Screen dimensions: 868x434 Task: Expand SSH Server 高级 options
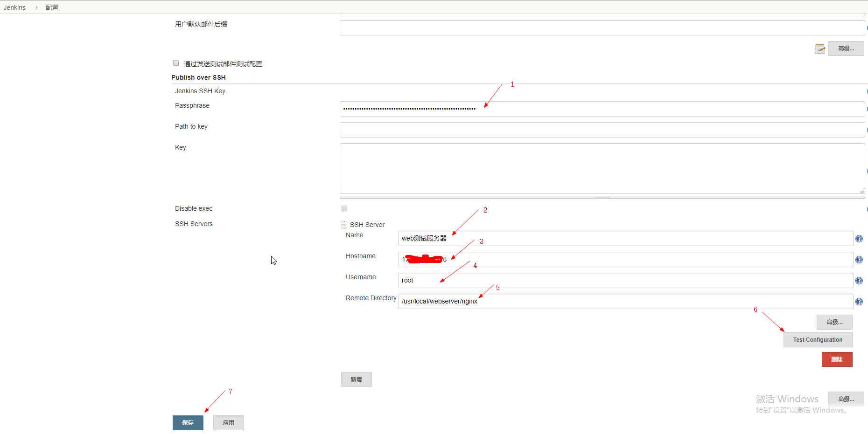tap(834, 322)
